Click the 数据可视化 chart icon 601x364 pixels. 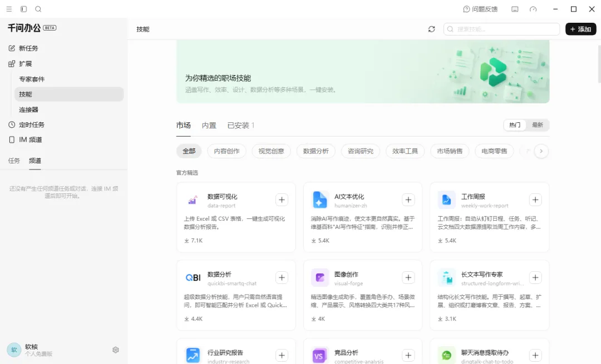pos(193,200)
